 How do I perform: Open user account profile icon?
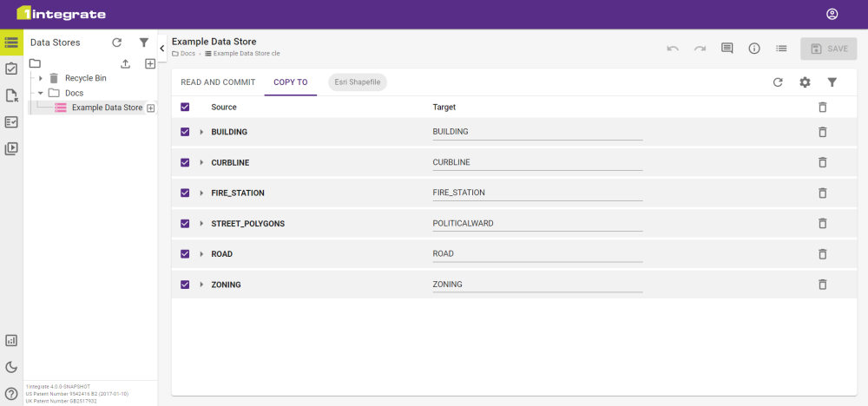point(832,14)
